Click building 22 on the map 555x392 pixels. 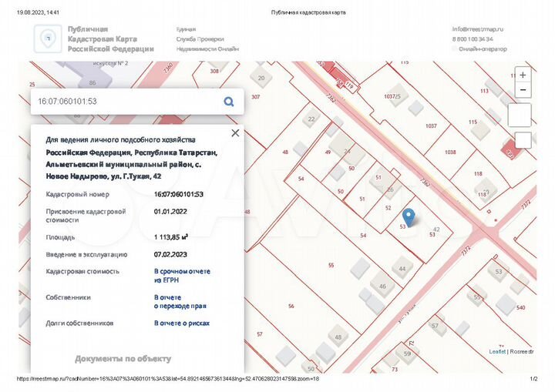[x=311, y=119]
